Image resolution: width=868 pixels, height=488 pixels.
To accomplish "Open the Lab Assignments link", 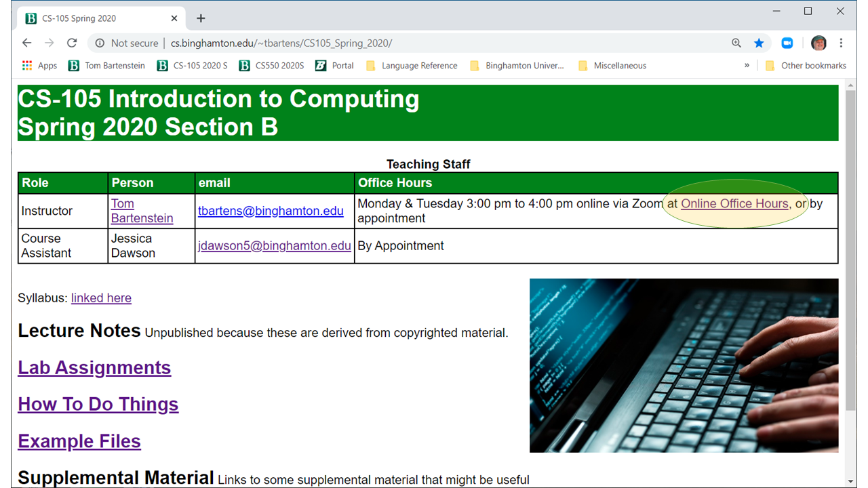I will 94,367.
